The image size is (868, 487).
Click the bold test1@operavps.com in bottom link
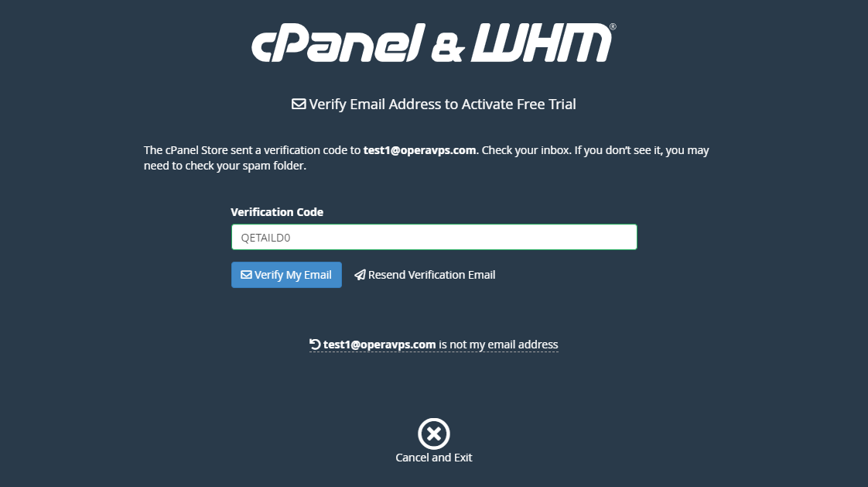[x=379, y=345]
